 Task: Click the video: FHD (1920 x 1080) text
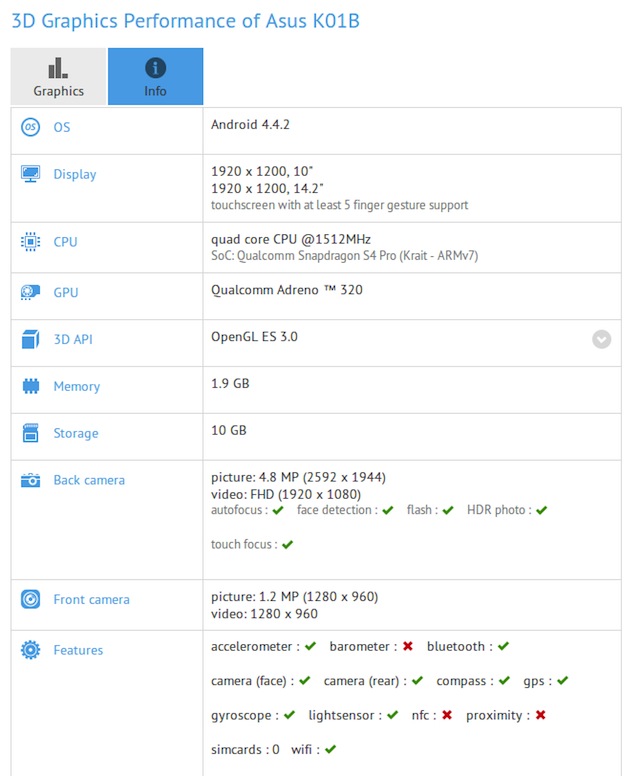pyautogui.click(x=286, y=494)
